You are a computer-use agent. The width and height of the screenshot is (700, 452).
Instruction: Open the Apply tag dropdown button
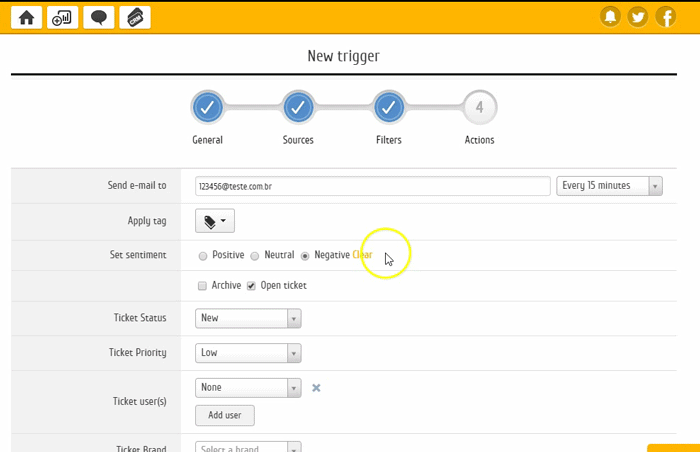[x=215, y=221]
